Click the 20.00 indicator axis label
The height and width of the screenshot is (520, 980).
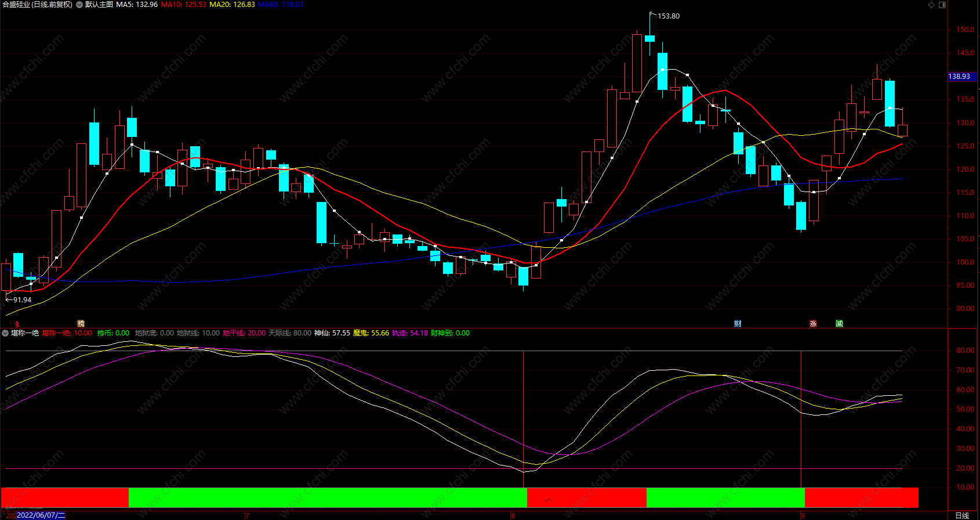pyautogui.click(x=966, y=468)
